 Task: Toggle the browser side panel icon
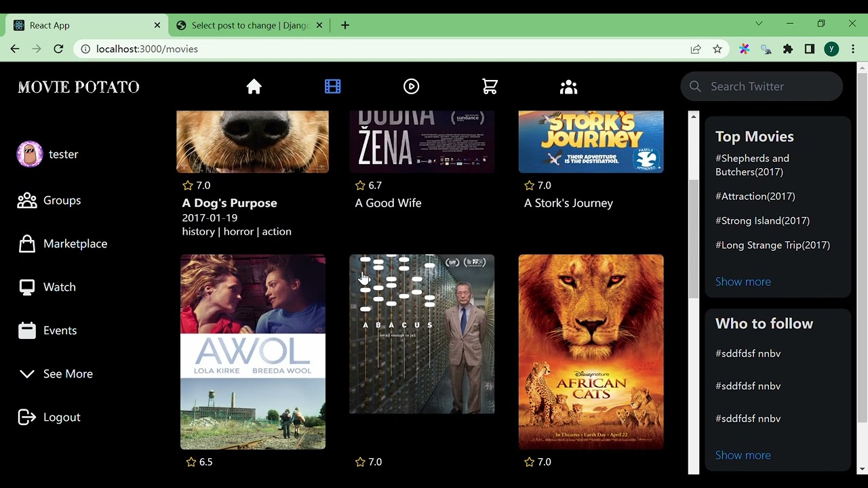pos(809,49)
